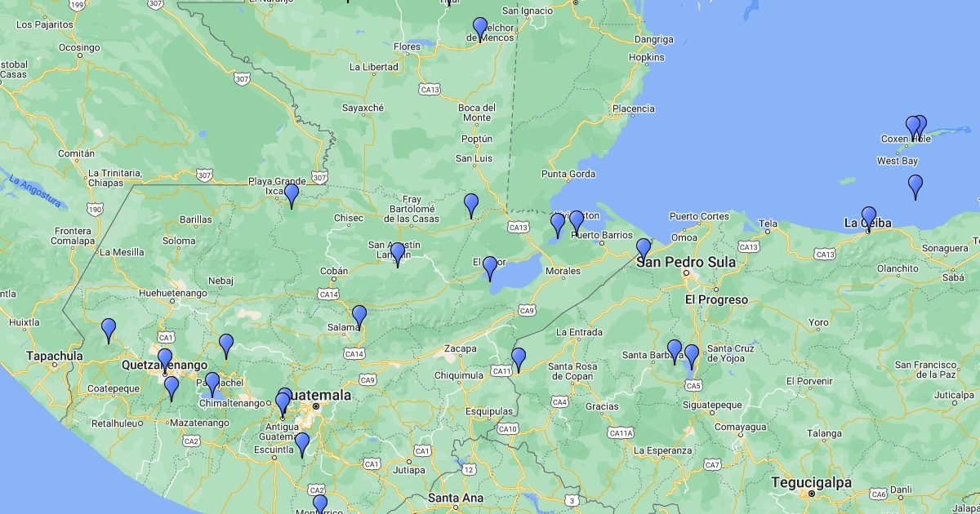Click the Santa Ana label

pyautogui.click(x=455, y=498)
